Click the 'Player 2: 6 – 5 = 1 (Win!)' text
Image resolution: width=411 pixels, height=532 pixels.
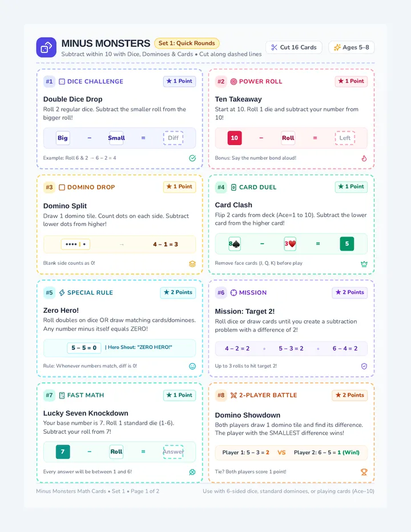pos(327,453)
